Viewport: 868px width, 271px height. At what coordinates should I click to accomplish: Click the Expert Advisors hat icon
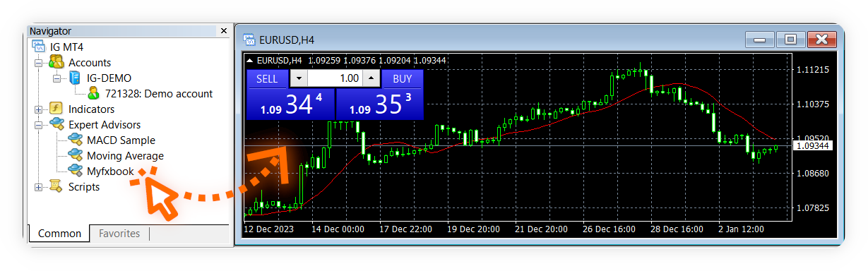pyautogui.click(x=57, y=125)
